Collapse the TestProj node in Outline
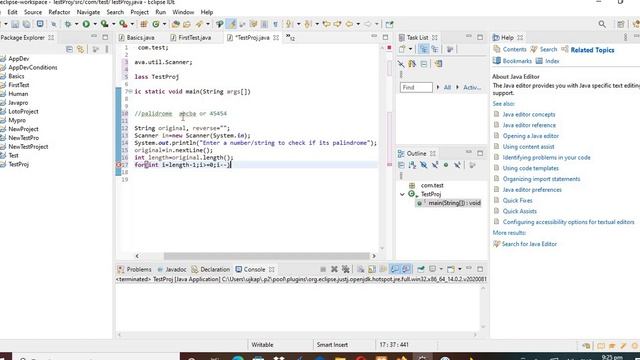Image resolution: width=640 pixels, height=360 pixels. point(402,194)
